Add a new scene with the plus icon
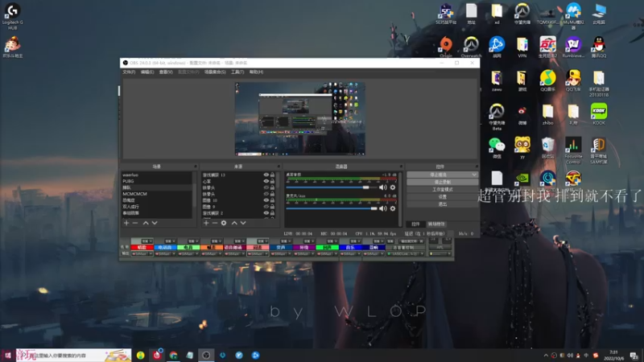 [x=126, y=223]
